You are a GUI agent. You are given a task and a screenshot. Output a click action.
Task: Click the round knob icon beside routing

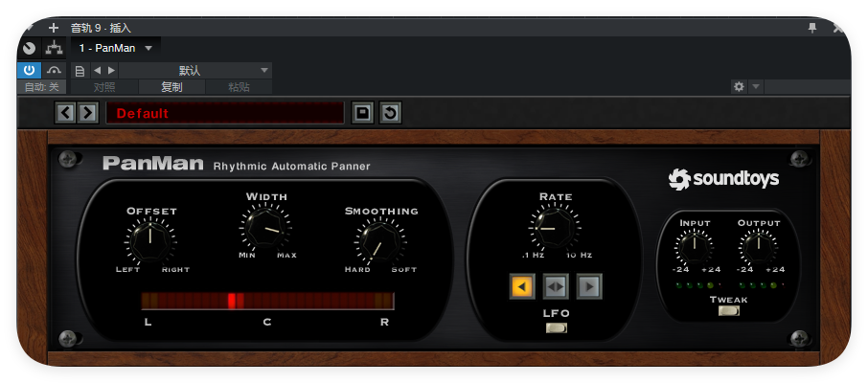(30, 49)
